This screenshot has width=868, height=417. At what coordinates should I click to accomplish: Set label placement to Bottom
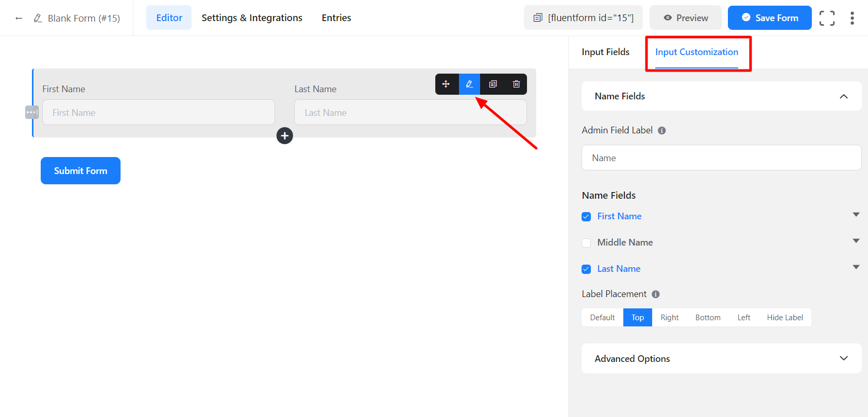708,318
